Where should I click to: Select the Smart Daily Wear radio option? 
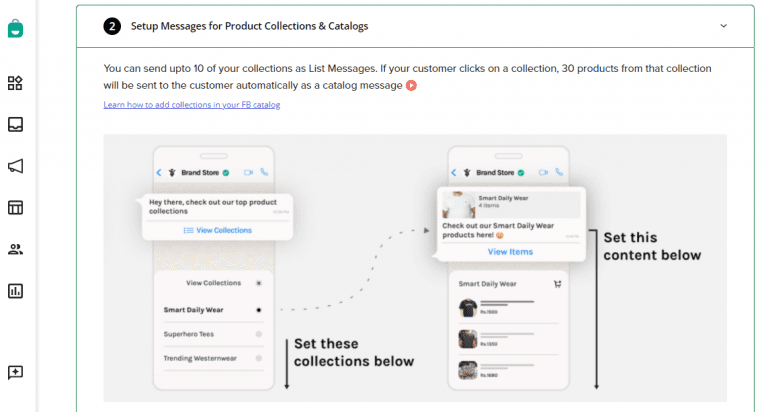259,310
